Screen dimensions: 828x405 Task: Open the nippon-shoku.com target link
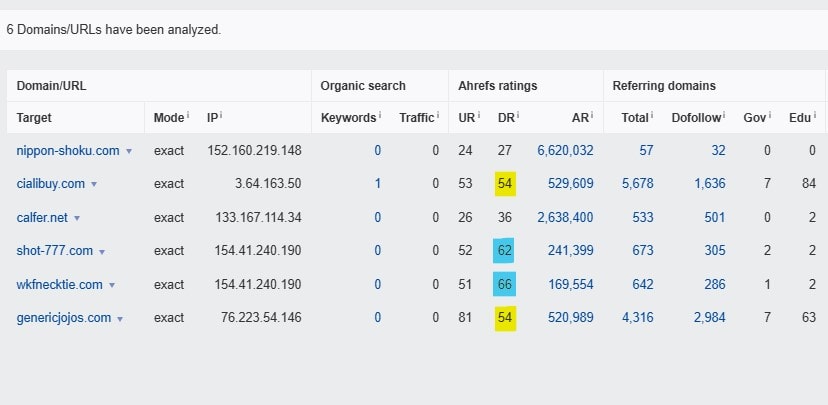(x=68, y=150)
